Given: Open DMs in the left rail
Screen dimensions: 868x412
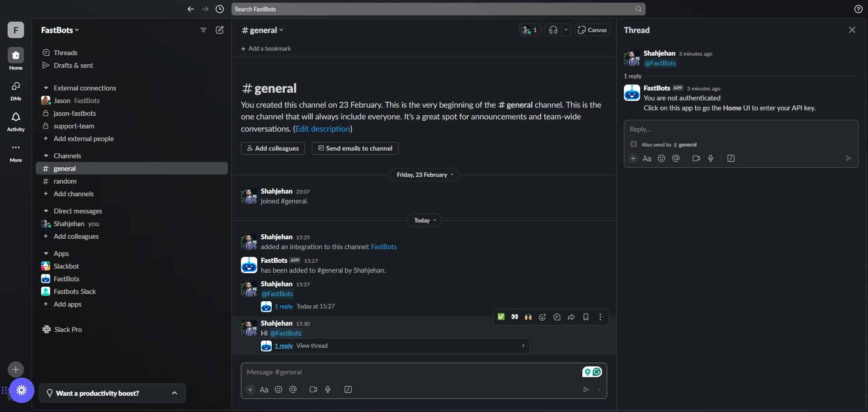Looking at the screenshot, I should 16,90.
